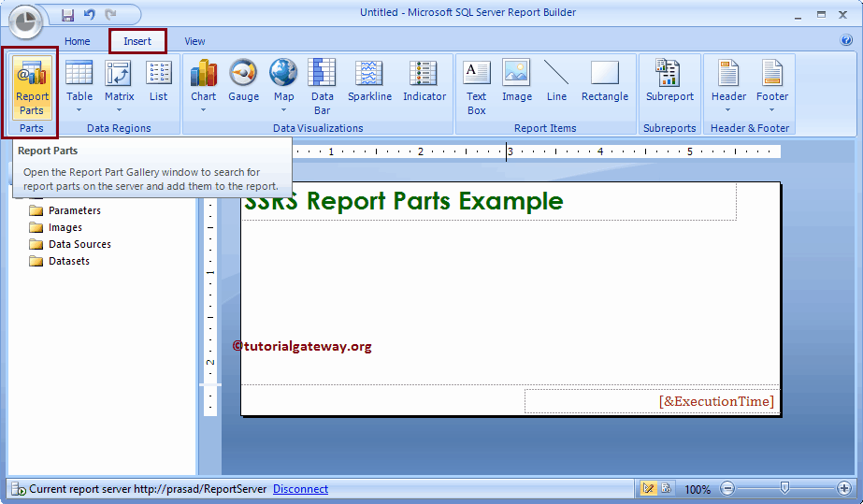Image resolution: width=863 pixels, height=504 pixels.
Task: Click the run/preview icon in status bar
Action: tap(666, 489)
